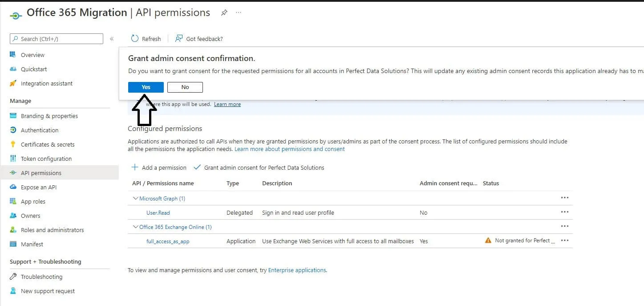Screen dimensions: 644x306
Task: Click the Office 365 Migration app logo
Action: point(16,16)
